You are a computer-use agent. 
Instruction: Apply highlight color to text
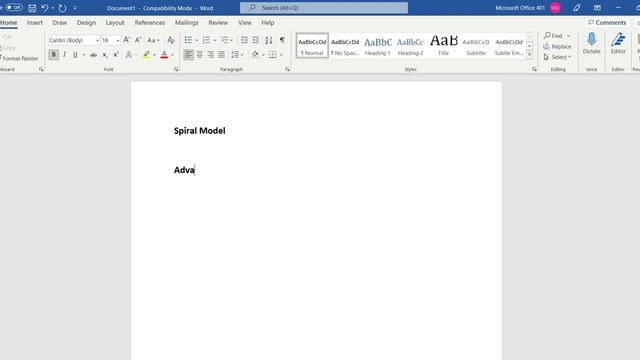147,55
